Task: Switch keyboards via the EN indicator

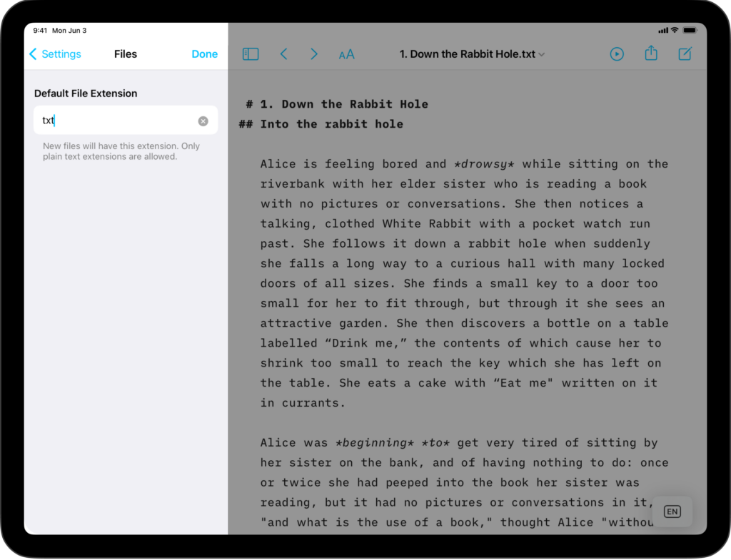Action: coord(671,511)
